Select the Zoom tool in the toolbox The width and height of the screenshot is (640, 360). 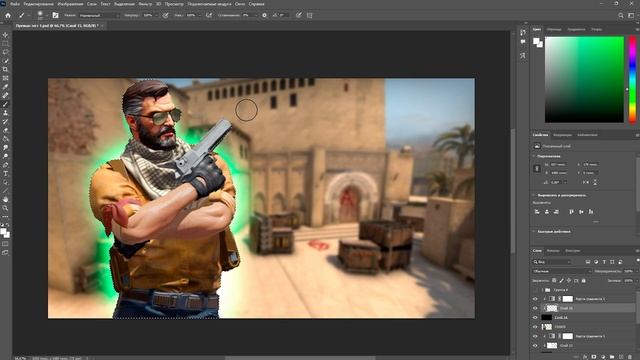pyautogui.click(x=5, y=208)
